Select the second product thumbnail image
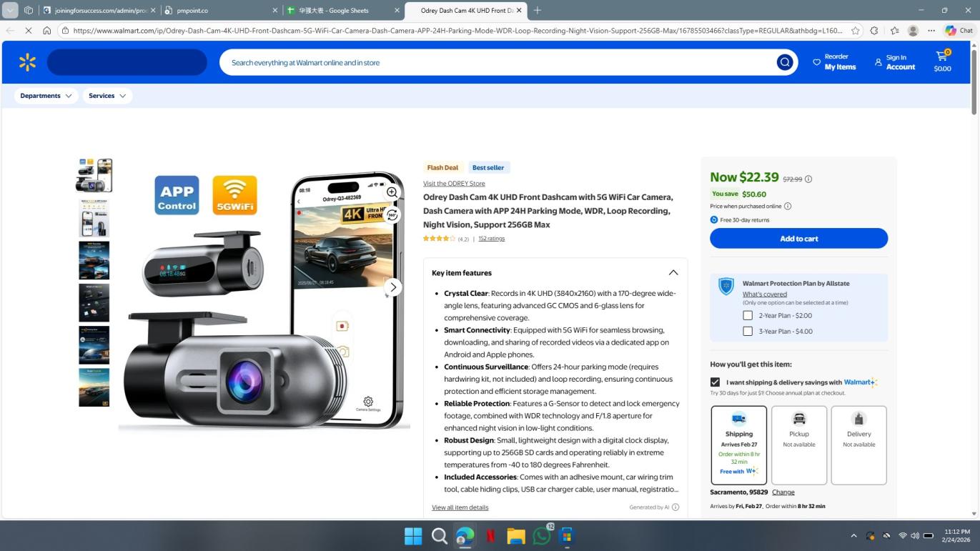This screenshot has width=980, height=551. pyautogui.click(x=94, y=218)
